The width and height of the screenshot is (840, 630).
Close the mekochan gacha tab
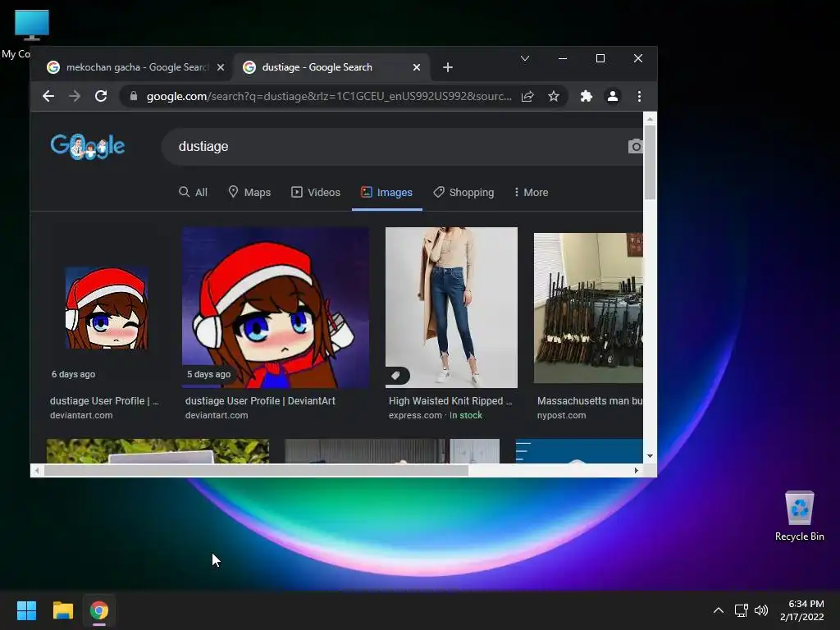(x=220, y=67)
